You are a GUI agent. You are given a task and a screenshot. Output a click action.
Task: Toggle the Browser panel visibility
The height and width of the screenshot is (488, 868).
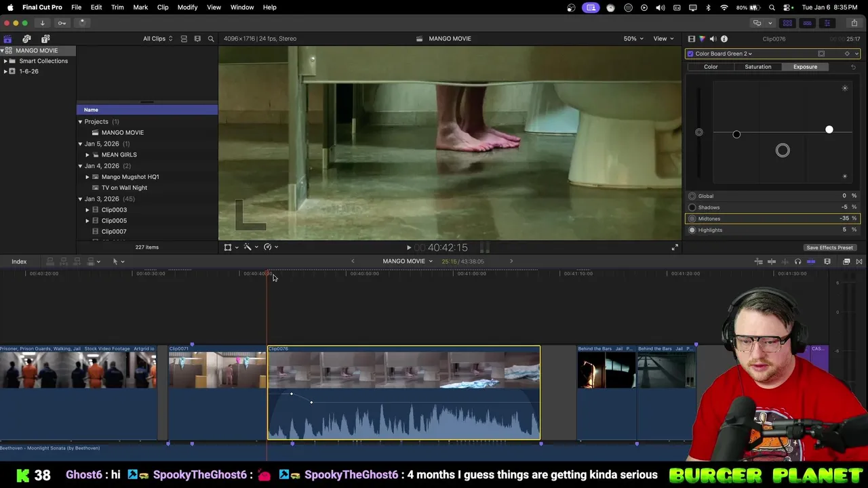(x=787, y=23)
